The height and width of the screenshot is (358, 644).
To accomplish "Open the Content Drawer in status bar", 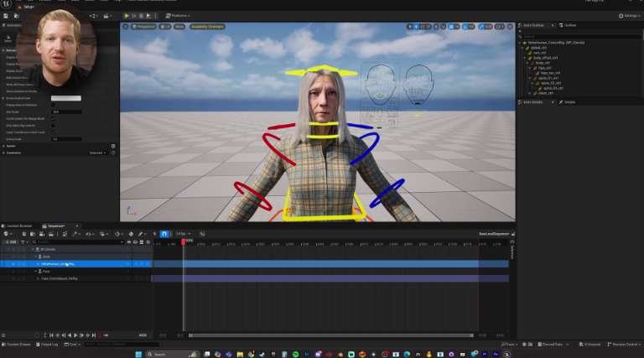I will click(x=17, y=345).
